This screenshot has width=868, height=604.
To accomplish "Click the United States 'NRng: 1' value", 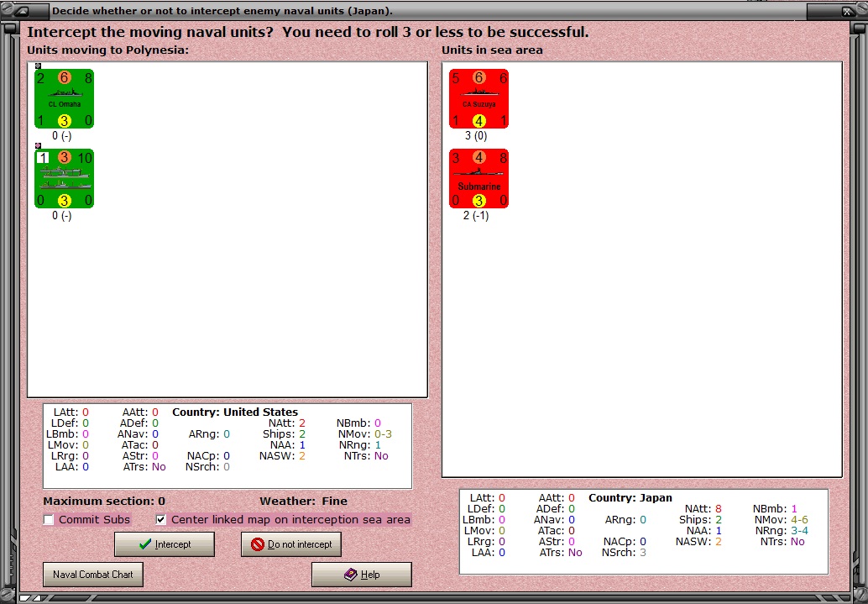I will (x=378, y=445).
